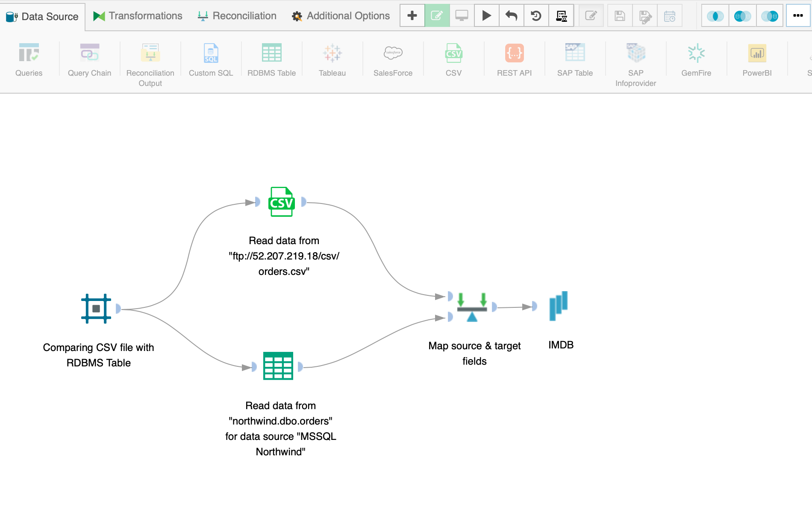Open the Additional Options tab

[x=341, y=16]
